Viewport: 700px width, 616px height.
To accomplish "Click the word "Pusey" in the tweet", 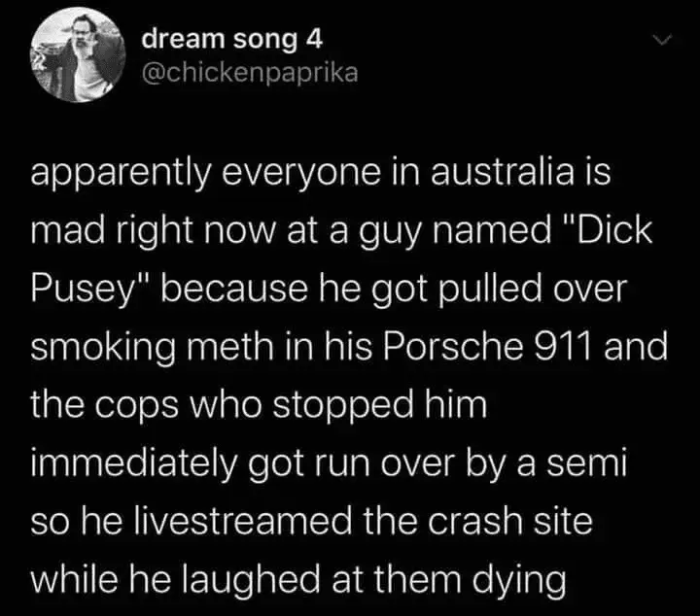I will tap(83, 290).
